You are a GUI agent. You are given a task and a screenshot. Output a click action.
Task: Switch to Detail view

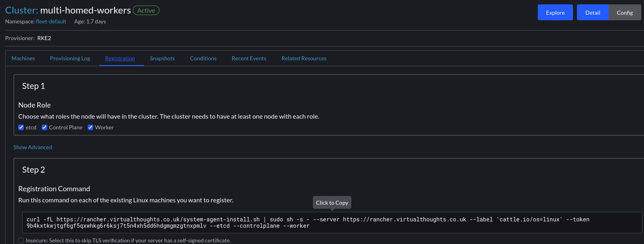[592, 12]
